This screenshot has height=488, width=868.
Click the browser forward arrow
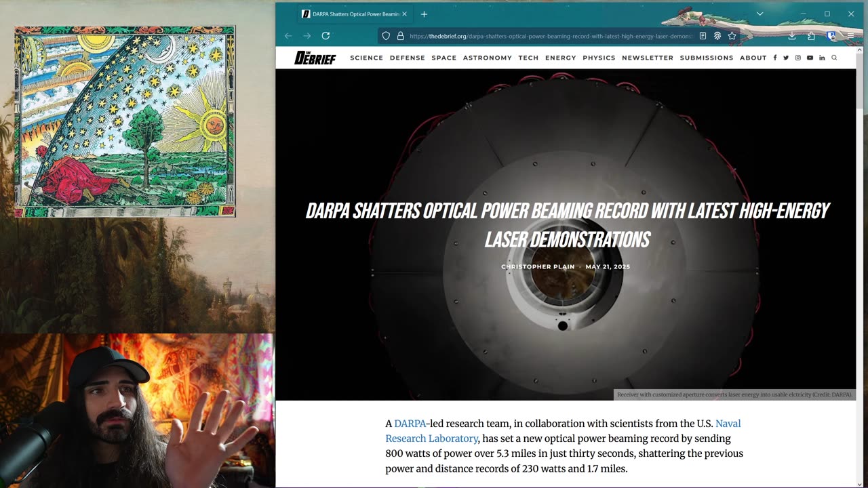(x=307, y=36)
